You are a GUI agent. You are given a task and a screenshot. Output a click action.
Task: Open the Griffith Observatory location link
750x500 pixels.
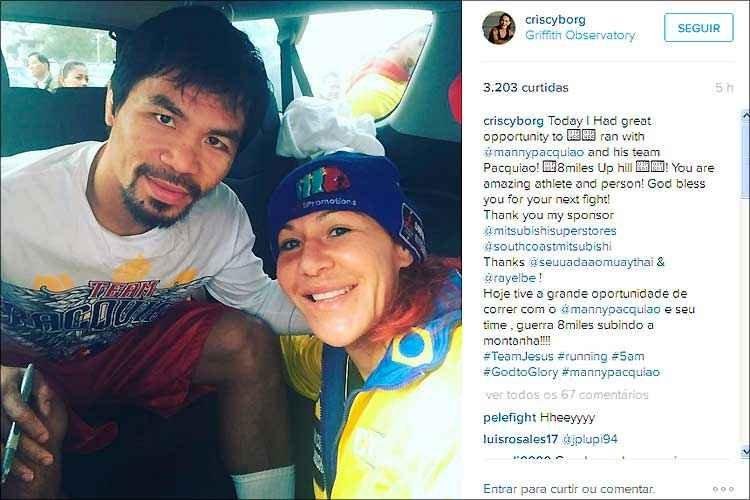click(x=580, y=35)
